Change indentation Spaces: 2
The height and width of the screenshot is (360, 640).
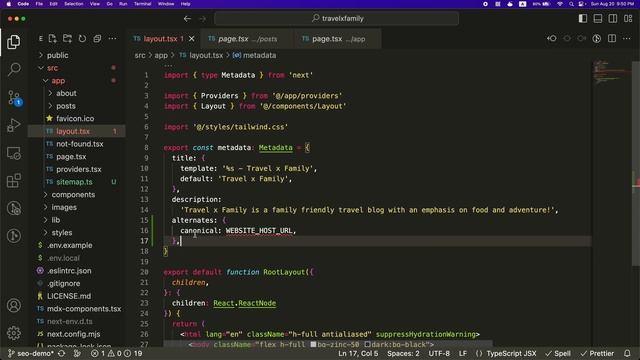pyautogui.click(x=403, y=353)
